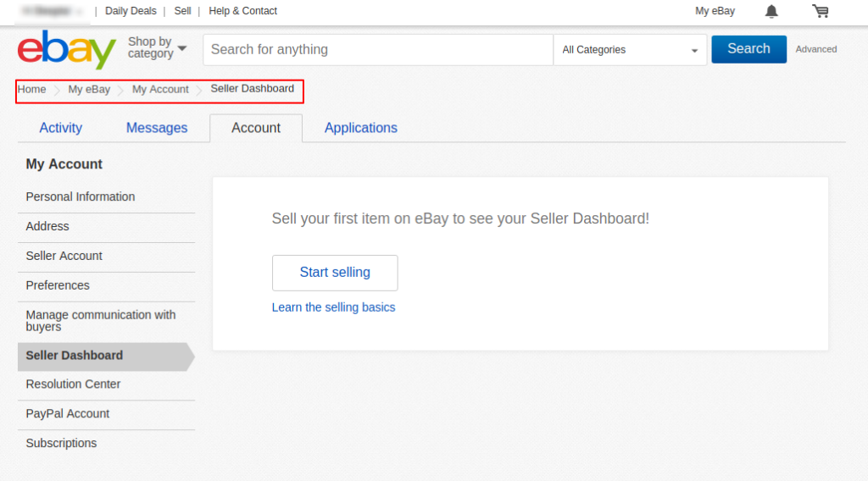
Task: Click the notifications bell icon
Action: [771, 11]
